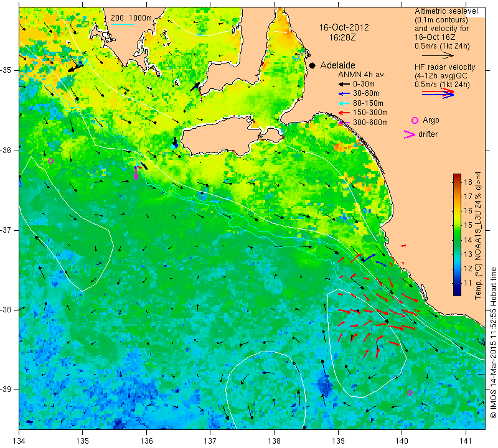Click the latitude -36 axis label
Screen dimensions: 498x448
coord(6,150)
